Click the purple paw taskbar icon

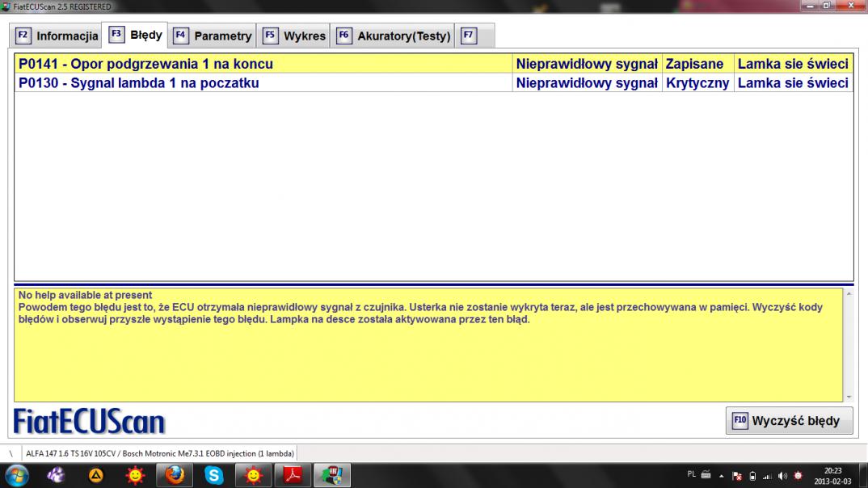coord(56,475)
